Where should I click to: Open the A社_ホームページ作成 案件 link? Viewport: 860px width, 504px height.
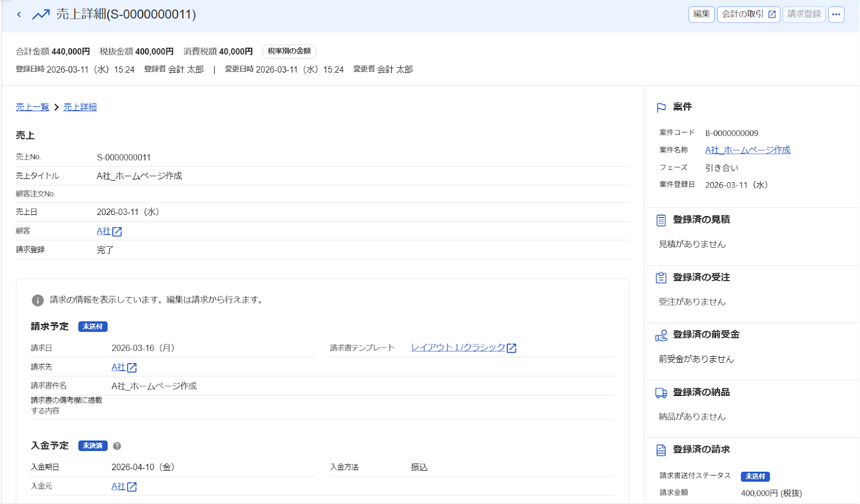pyautogui.click(x=748, y=150)
